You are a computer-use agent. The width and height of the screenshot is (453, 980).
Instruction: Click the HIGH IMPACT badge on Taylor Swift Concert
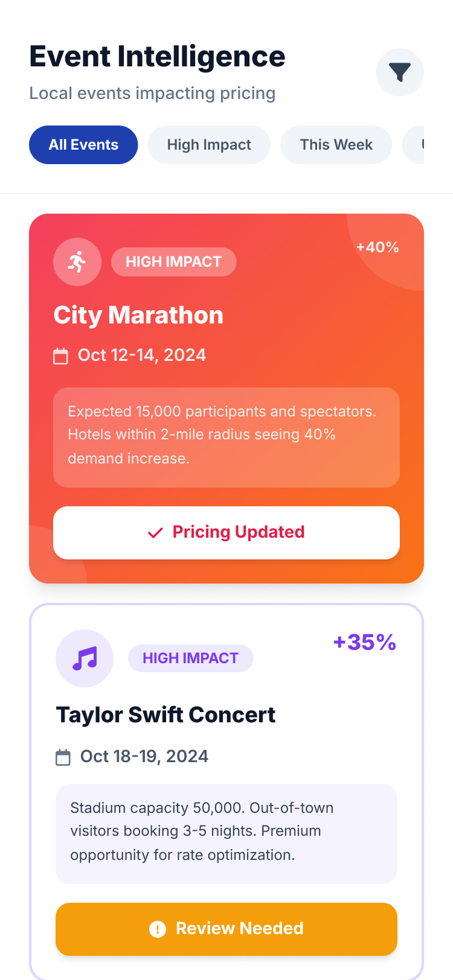(190, 658)
